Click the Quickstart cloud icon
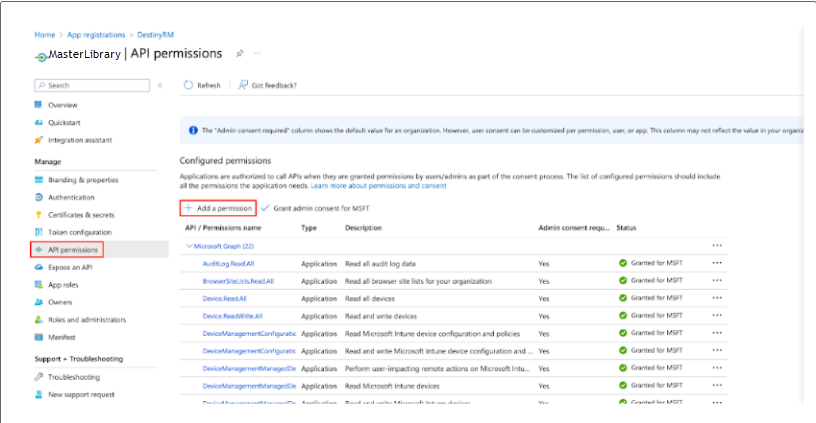 pyautogui.click(x=39, y=122)
